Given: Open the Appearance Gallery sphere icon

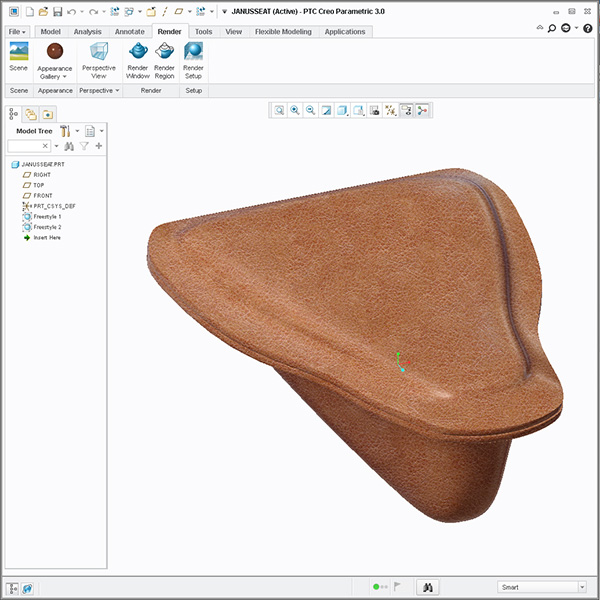Looking at the screenshot, I should point(55,51).
